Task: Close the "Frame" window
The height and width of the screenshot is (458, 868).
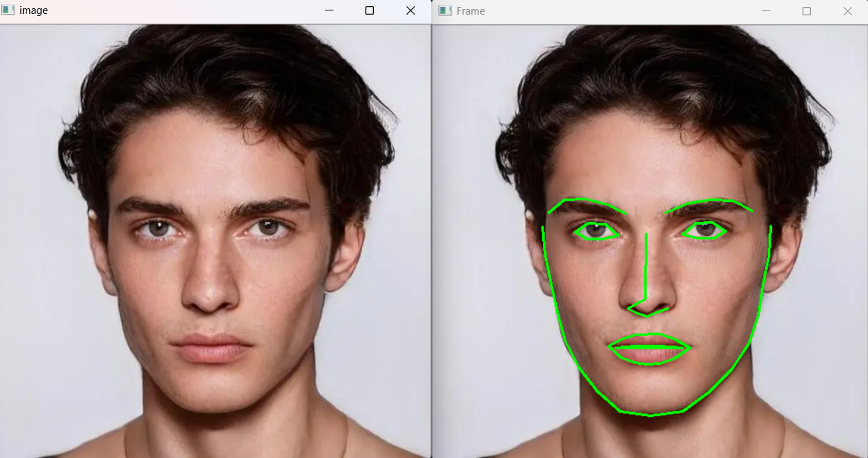Action: coord(847,11)
